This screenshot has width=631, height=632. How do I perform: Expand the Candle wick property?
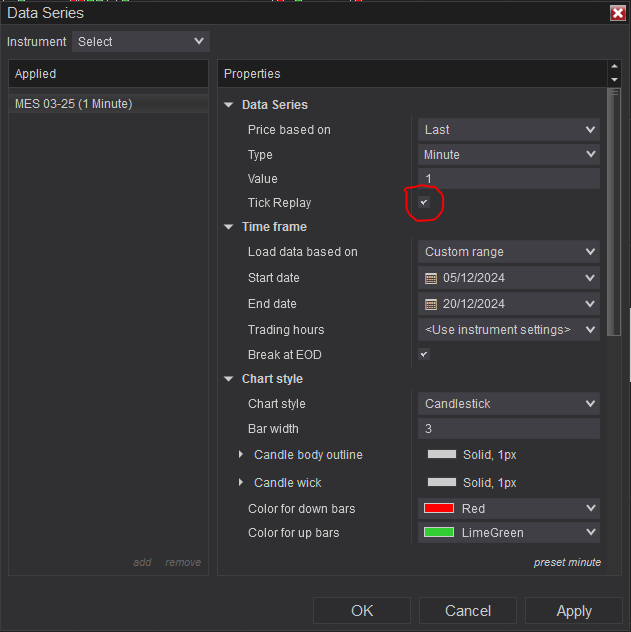click(x=241, y=483)
